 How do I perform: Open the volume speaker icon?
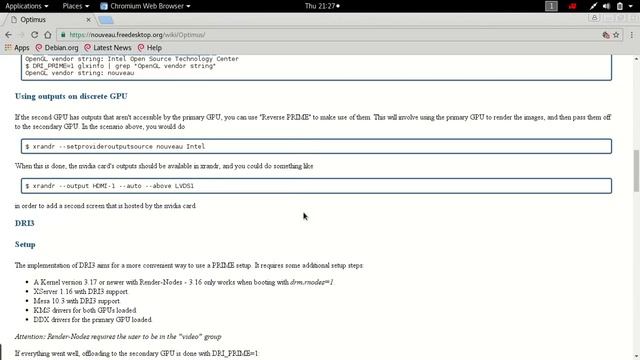point(606,6)
